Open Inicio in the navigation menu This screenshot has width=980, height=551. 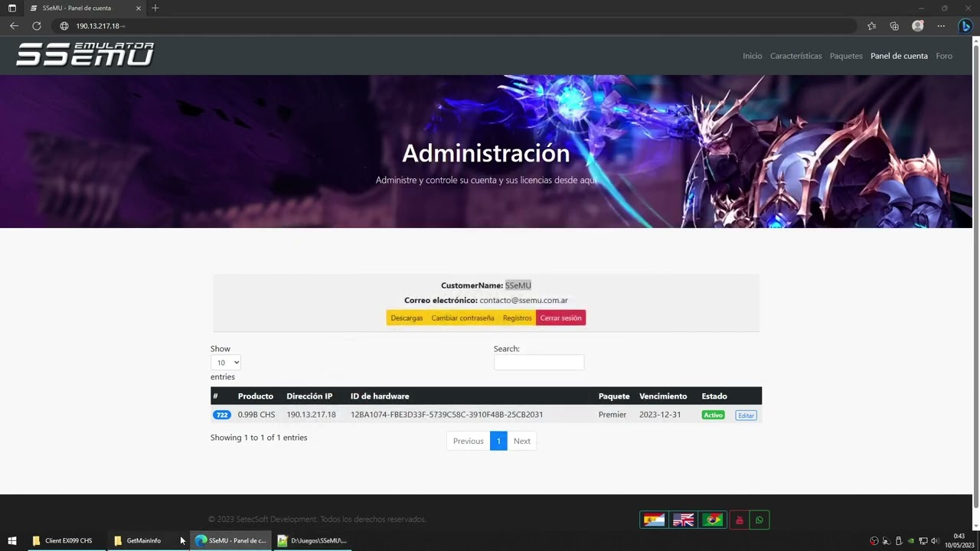pyautogui.click(x=753, y=56)
